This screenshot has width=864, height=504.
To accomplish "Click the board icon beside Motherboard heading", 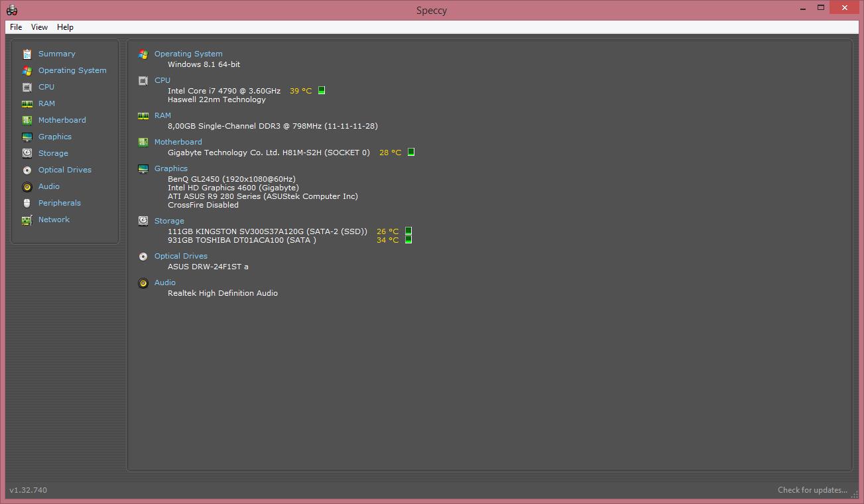I will coord(143,142).
